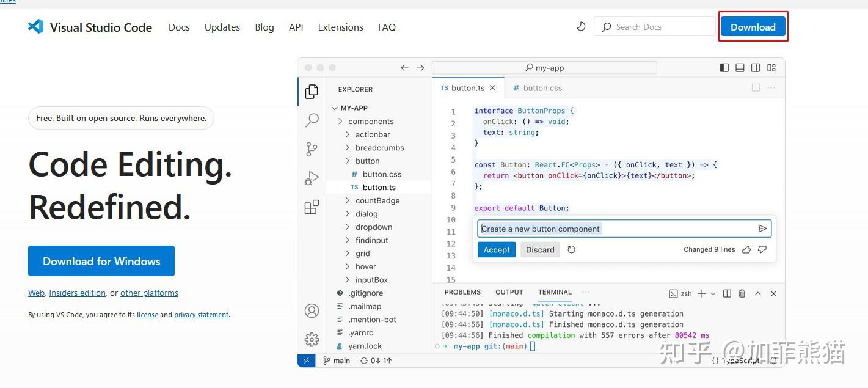This screenshot has height=388, width=868.
Task: Create a new terminal with the plus icon
Action: (x=701, y=293)
